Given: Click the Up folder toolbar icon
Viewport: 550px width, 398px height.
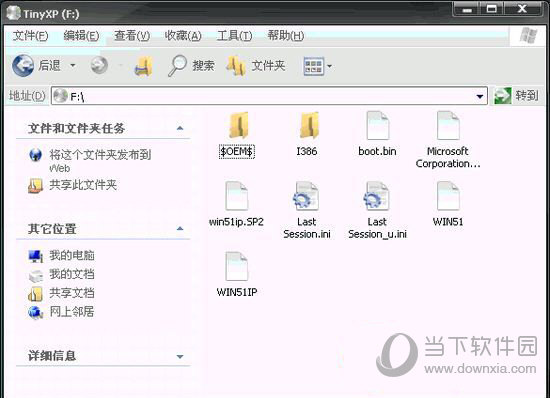Looking at the screenshot, I should (x=144, y=66).
